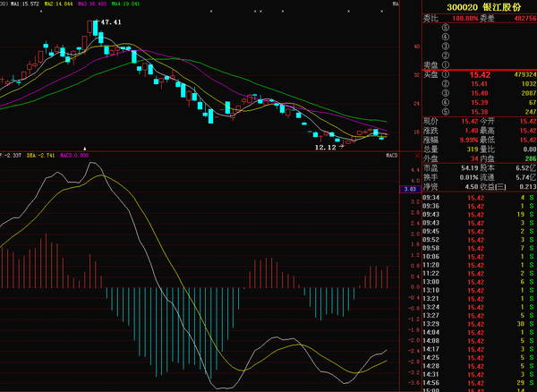The height and width of the screenshot is (392, 537).
Task: Select sell level ② circle in 卖盘
Action: [445, 55]
